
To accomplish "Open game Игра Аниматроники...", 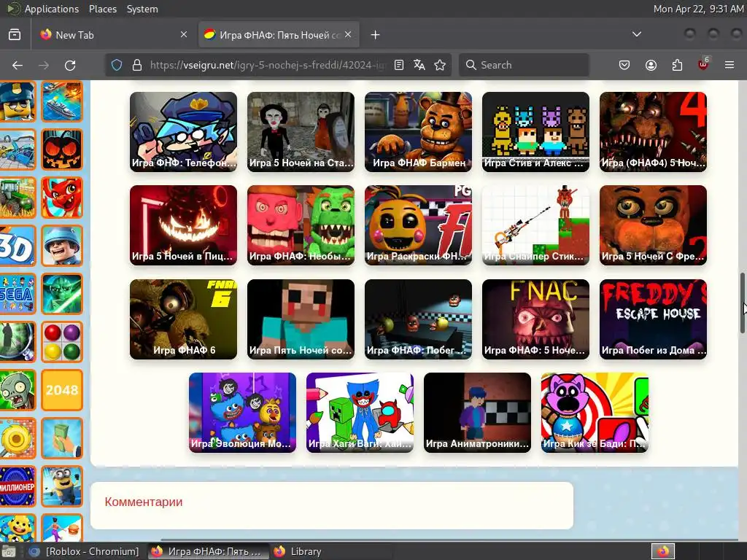I will tap(477, 413).
